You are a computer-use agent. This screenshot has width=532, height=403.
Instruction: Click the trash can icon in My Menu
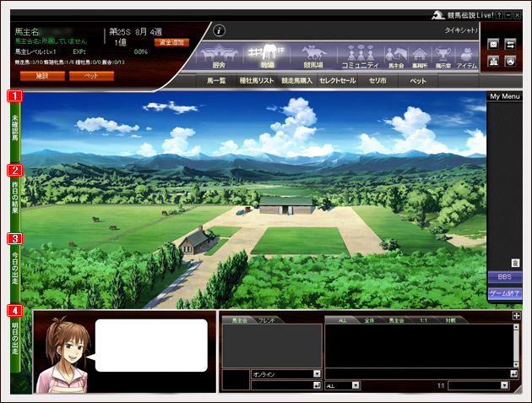(x=515, y=263)
